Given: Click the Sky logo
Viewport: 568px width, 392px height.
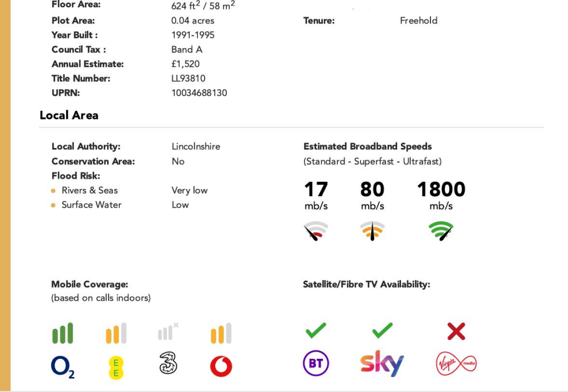Looking at the screenshot, I should (x=382, y=363).
